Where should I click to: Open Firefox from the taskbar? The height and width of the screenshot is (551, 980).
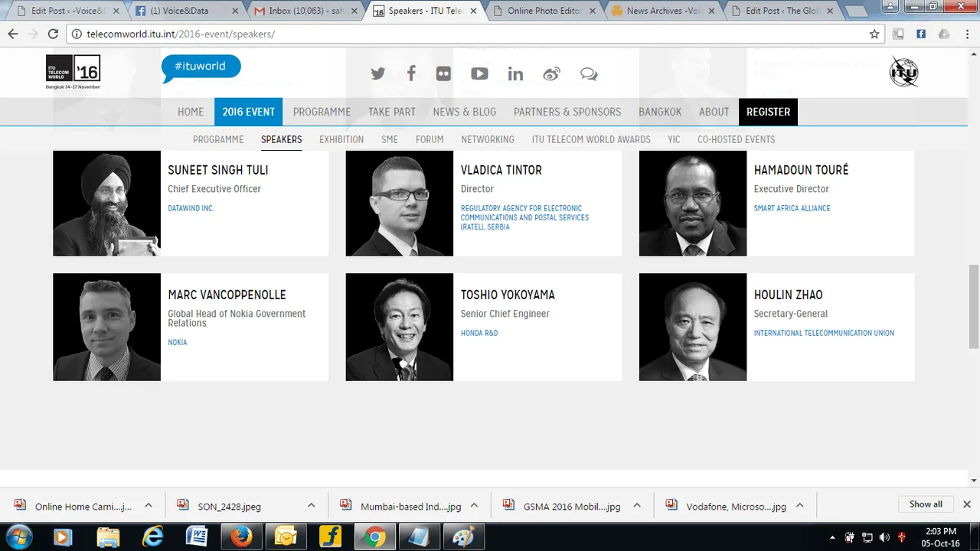[x=241, y=536]
